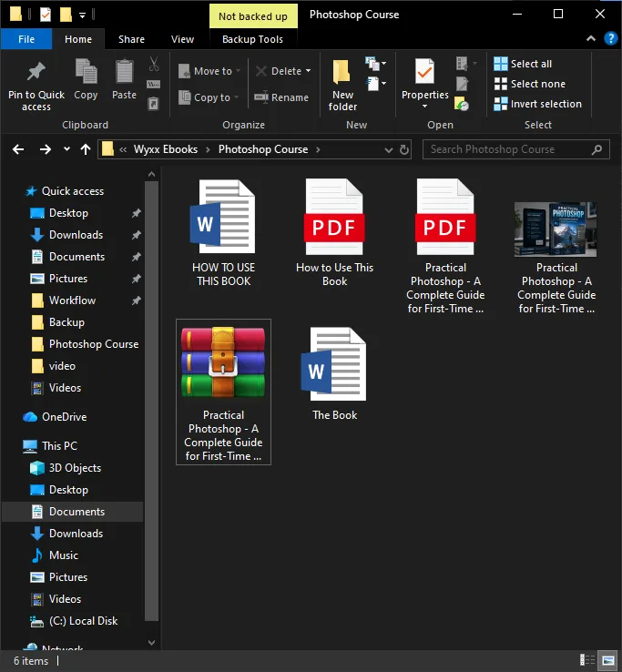Go Back with the left arrow
Screen dimensions: 622x672
[18, 149]
